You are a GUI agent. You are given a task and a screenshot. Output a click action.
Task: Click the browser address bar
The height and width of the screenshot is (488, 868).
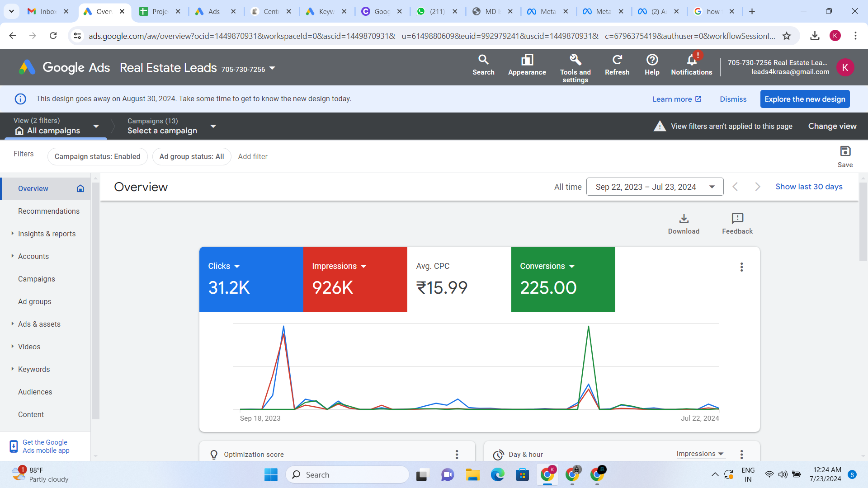(432, 36)
